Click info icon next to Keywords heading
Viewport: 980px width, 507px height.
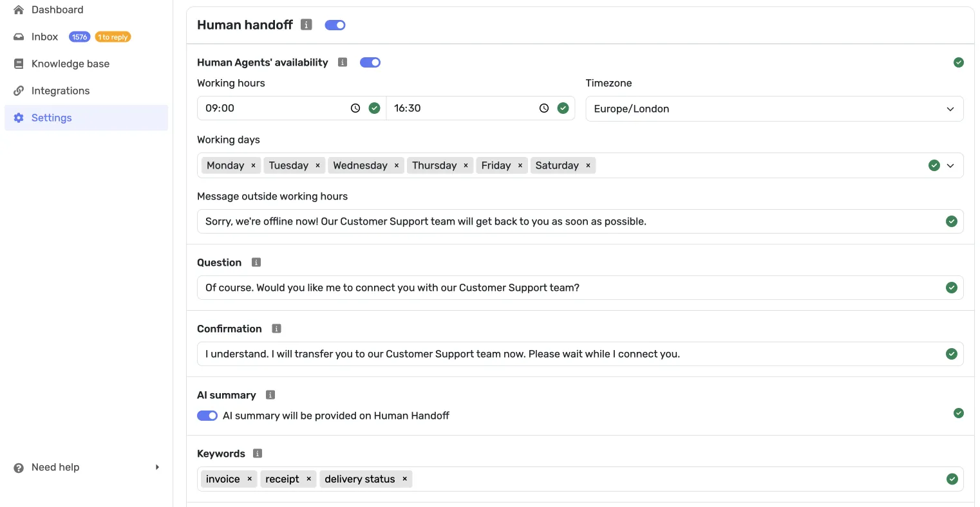(x=258, y=454)
